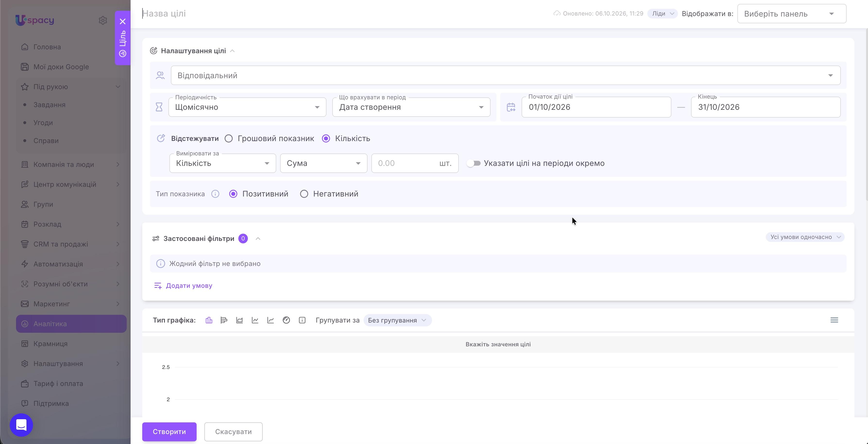Viewport: 868px width, 444px height.
Task: Select the vertical bar chart type icon
Action: pos(209,320)
